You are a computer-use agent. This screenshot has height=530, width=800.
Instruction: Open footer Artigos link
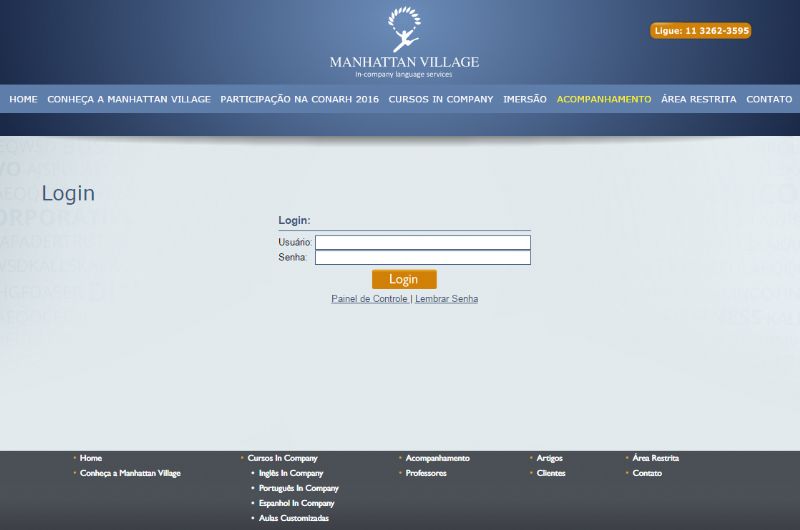[x=549, y=458]
